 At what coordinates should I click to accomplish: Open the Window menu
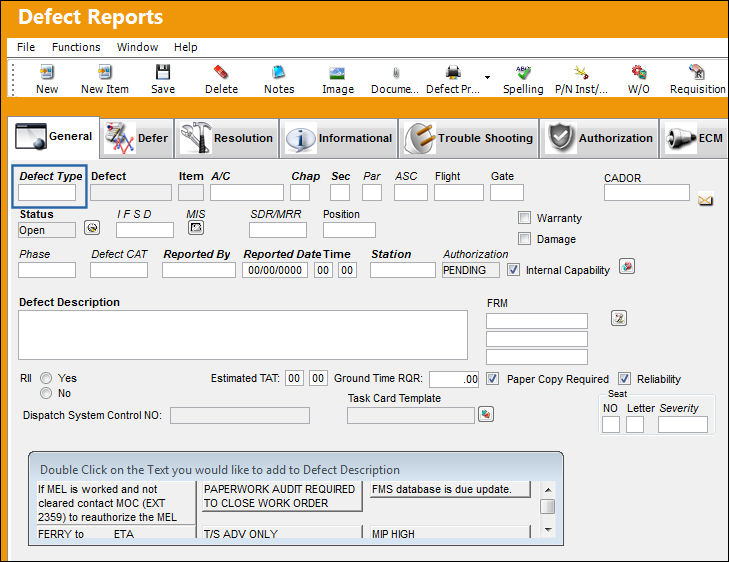click(137, 47)
